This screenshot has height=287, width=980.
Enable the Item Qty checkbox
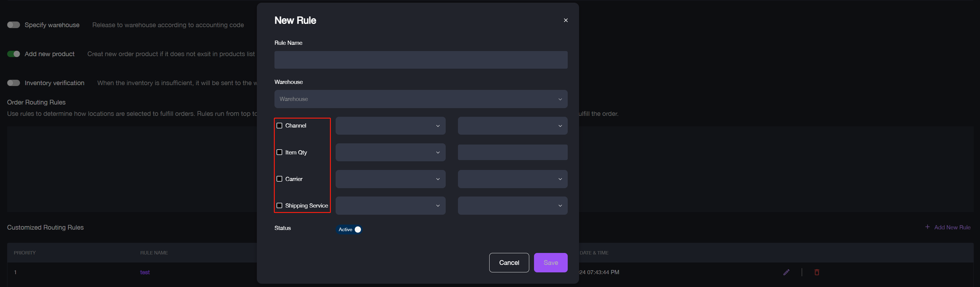279,152
